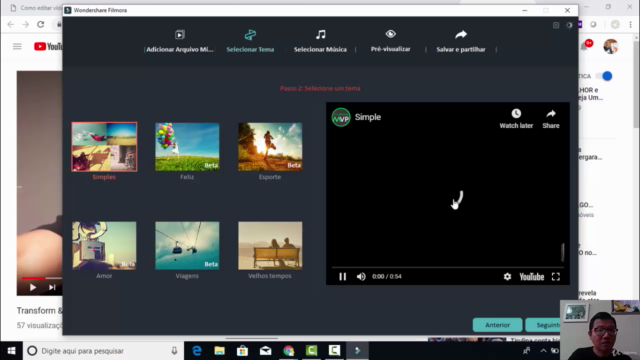Open Microsoft Edge from the taskbar
Image resolution: width=640 pixels, height=360 pixels.
(197, 351)
